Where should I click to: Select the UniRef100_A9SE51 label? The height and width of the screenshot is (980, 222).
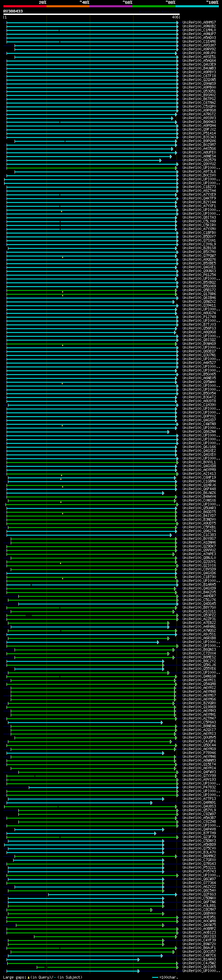coord(199,57)
